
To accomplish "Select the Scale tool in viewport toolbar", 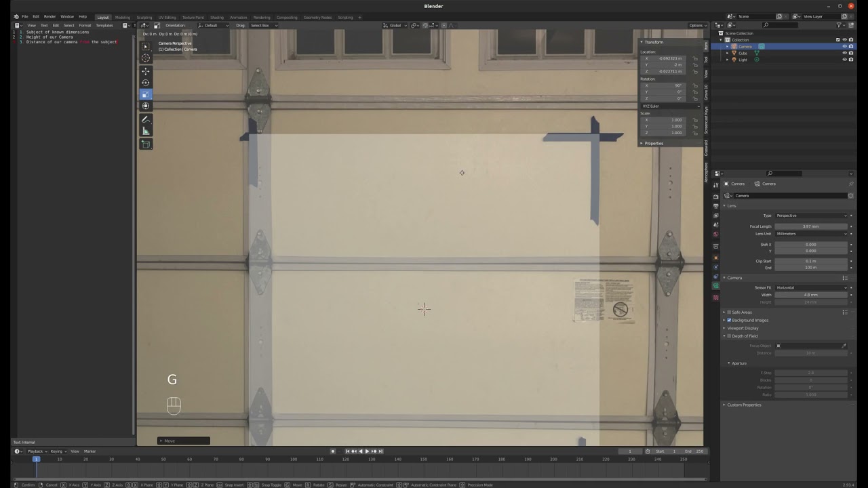I will pyautogui.click(x=146, y=94).
